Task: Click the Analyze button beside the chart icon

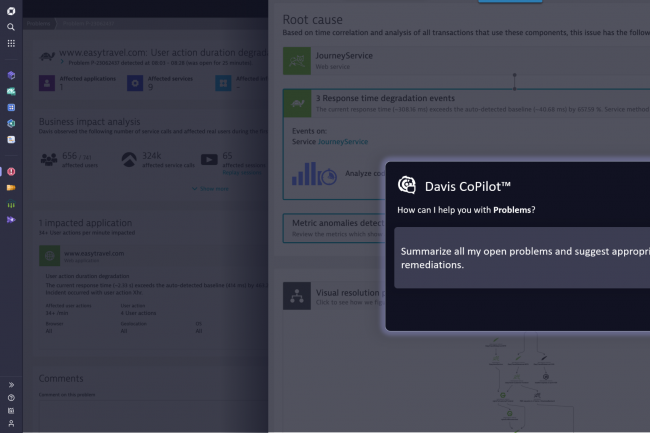Action: coord(358,174)
